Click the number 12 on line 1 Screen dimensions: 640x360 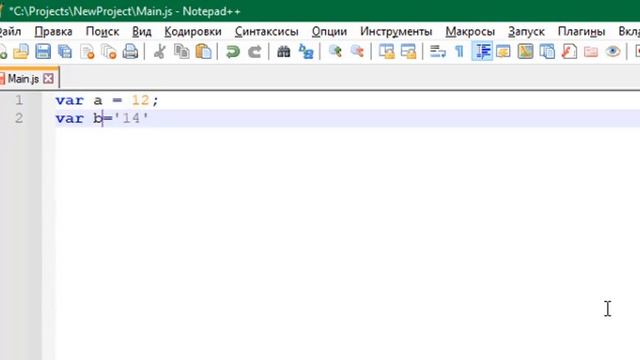140,100
